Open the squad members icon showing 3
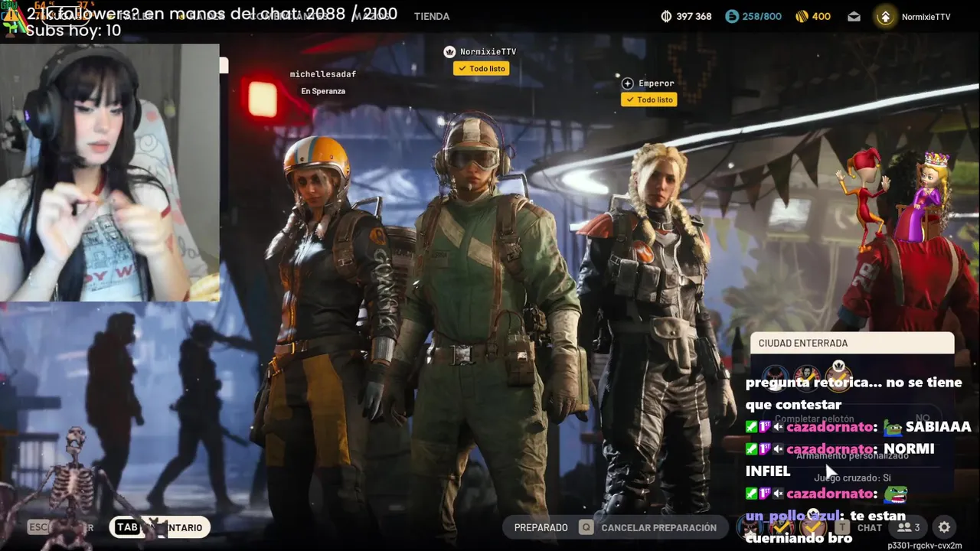980x551 pixels. [909, 527]
